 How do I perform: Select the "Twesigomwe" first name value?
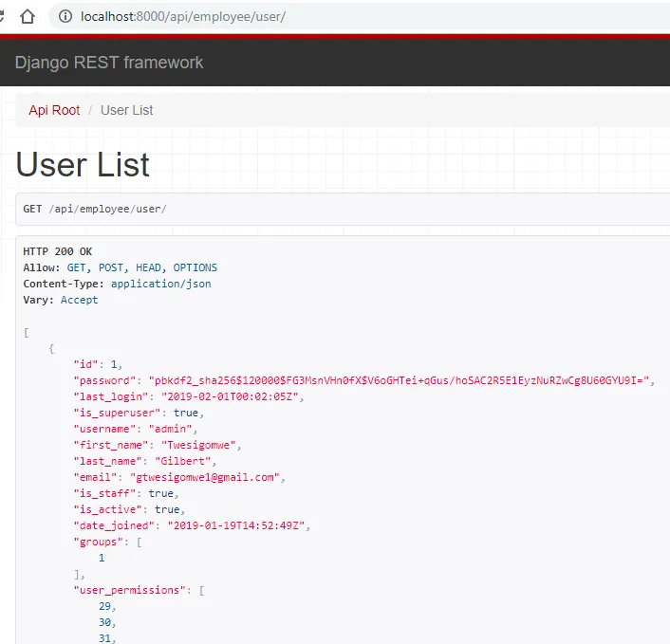[198, 445]
